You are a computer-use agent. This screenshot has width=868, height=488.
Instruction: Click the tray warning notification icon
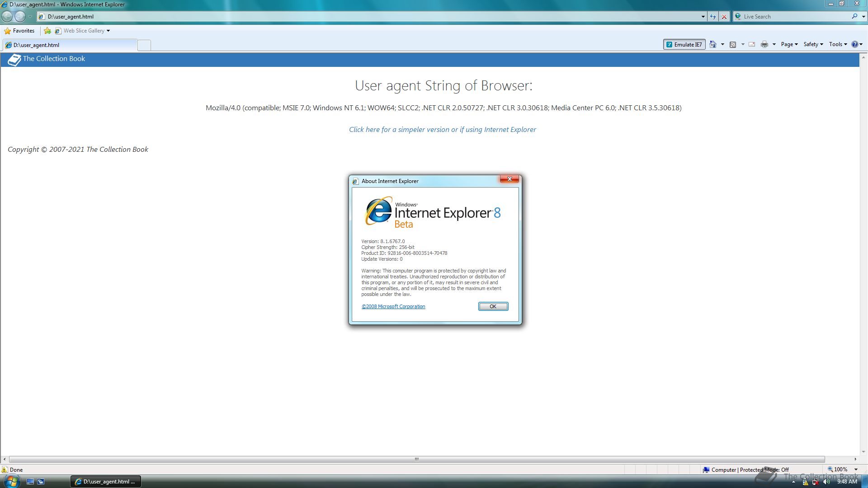pyautogui.click(x=805, y=482)
